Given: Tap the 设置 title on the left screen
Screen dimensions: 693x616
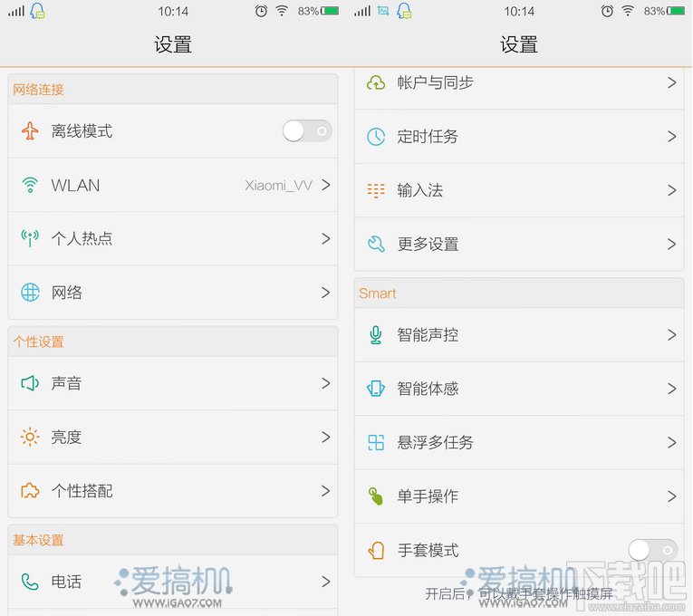Looking at the screenshot, I should click(x=173, y=44).
